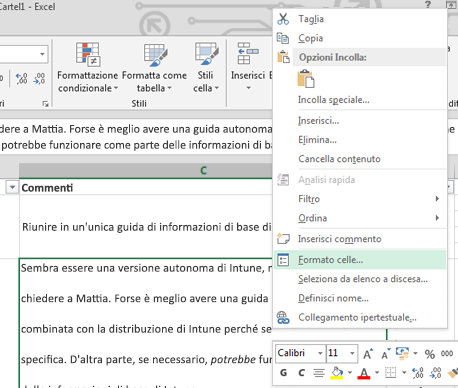Open the borders dropdown arrow
Screen dimensions: 458x388
coord(404,372)
